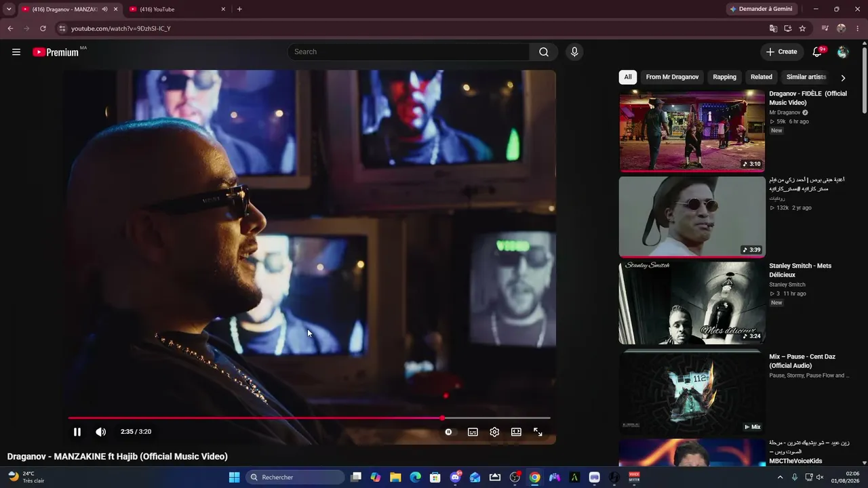Click the magnifier search button
This screenshot has height=488, width=868.
pos(544,52)
